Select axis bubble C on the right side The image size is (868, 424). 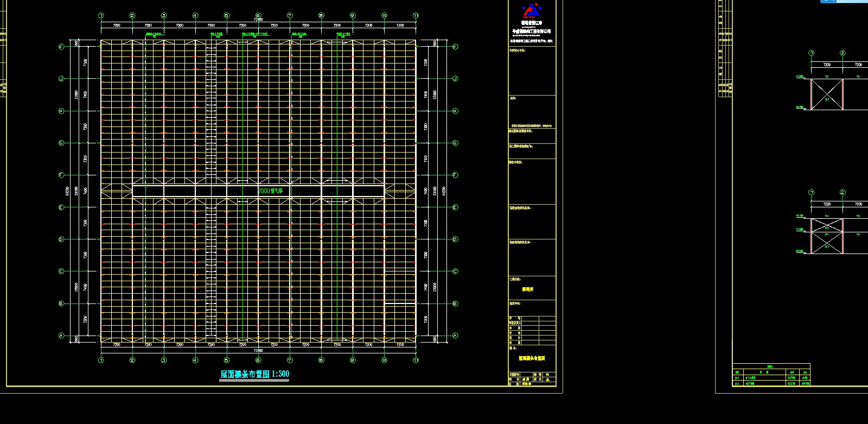(x=455, y=271)
